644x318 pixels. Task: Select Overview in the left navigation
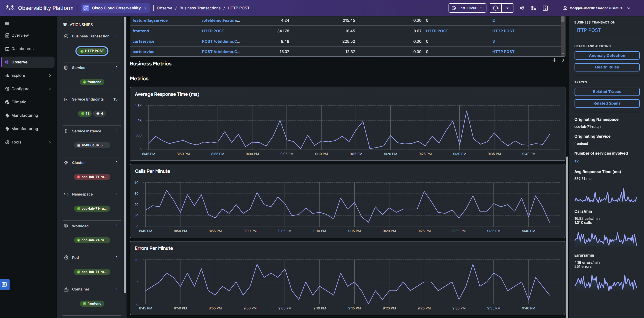coord(20,35)
